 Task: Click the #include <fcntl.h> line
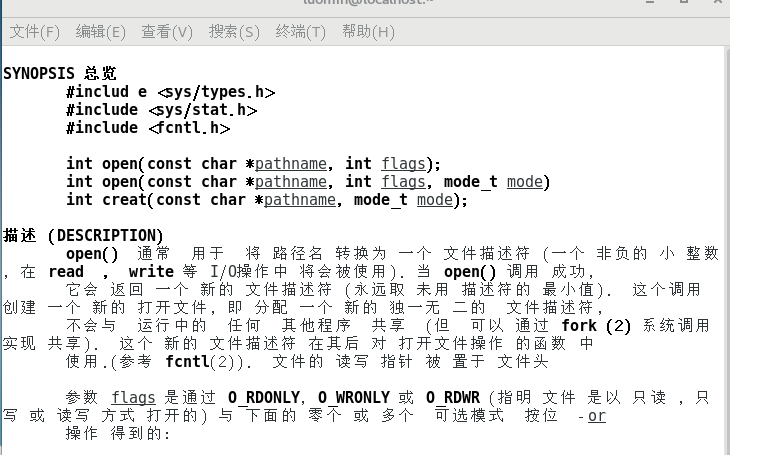(x=148, y=128)
